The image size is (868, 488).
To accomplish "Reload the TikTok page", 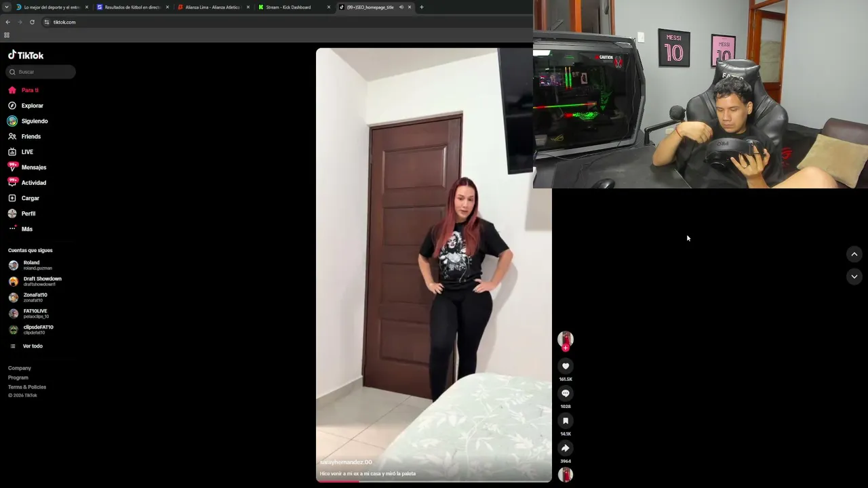I will 32,22.
